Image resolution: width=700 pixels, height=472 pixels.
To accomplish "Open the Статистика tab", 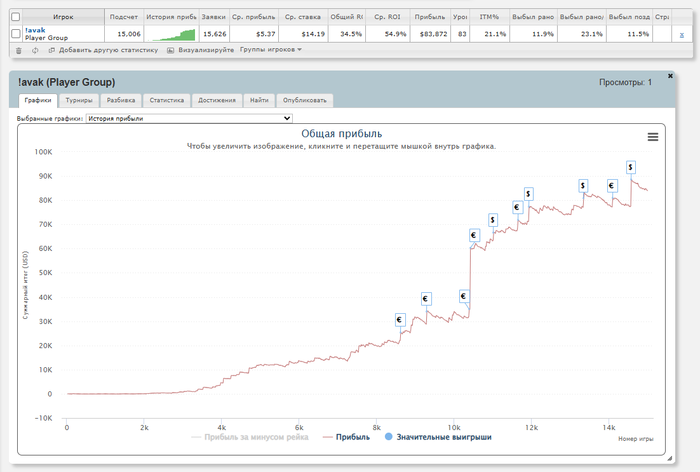I will tap(166, 100).
